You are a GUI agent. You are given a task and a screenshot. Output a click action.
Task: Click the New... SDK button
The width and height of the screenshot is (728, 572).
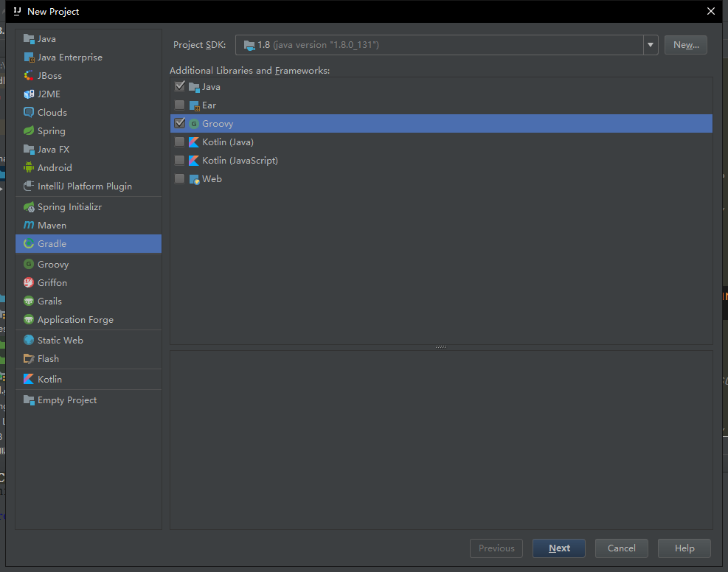686,45
